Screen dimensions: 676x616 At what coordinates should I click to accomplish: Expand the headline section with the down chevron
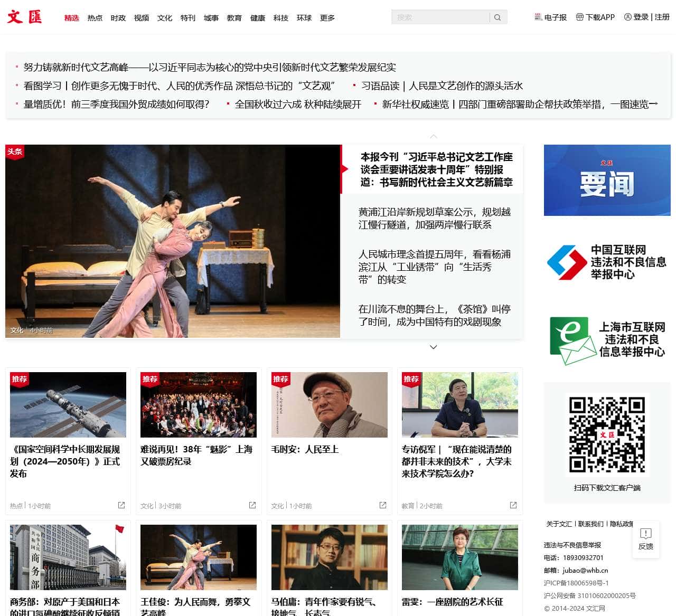[433, 347]
